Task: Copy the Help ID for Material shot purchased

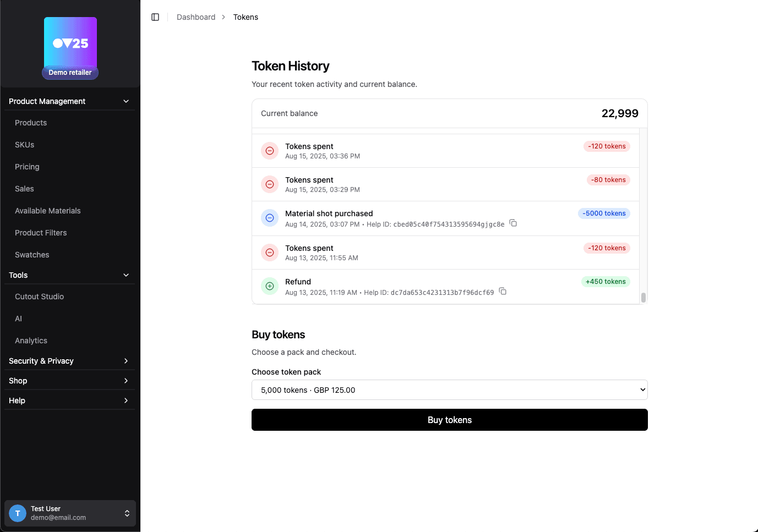Action: [x=513, y=223]
